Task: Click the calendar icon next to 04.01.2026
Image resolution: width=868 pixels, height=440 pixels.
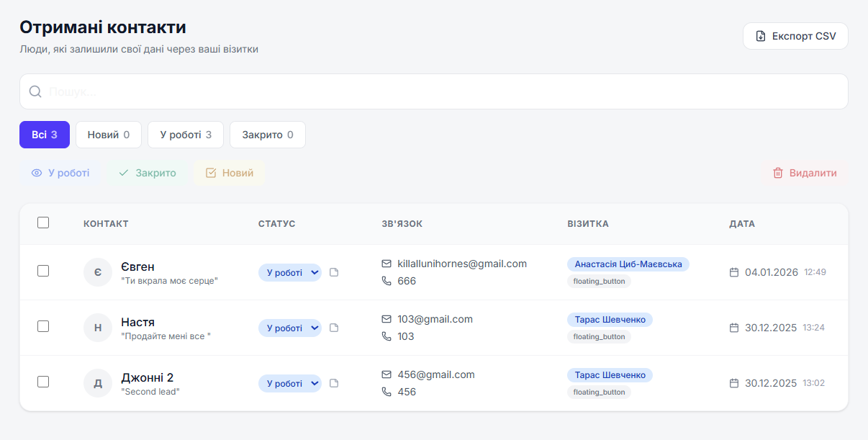Action: 734,272
